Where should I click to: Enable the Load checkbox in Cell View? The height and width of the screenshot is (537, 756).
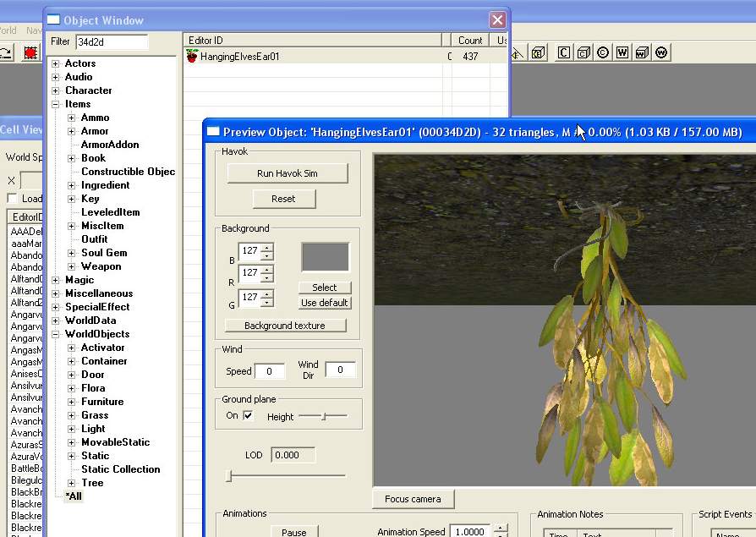[12, 199]
